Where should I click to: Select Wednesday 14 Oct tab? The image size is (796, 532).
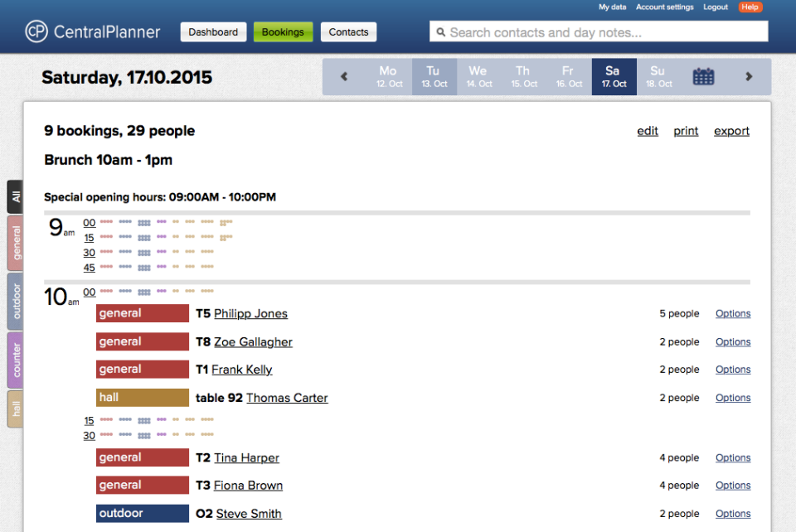point(478,76)
